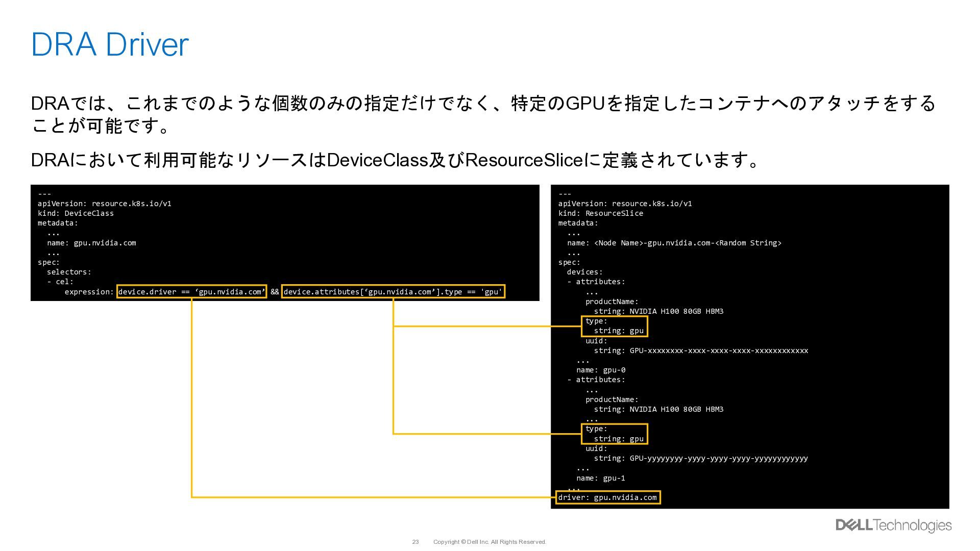Click the 'kind: DeviceClass' line
The height and width of the screenshot is (551, 980).
click(x=76, y=213)
